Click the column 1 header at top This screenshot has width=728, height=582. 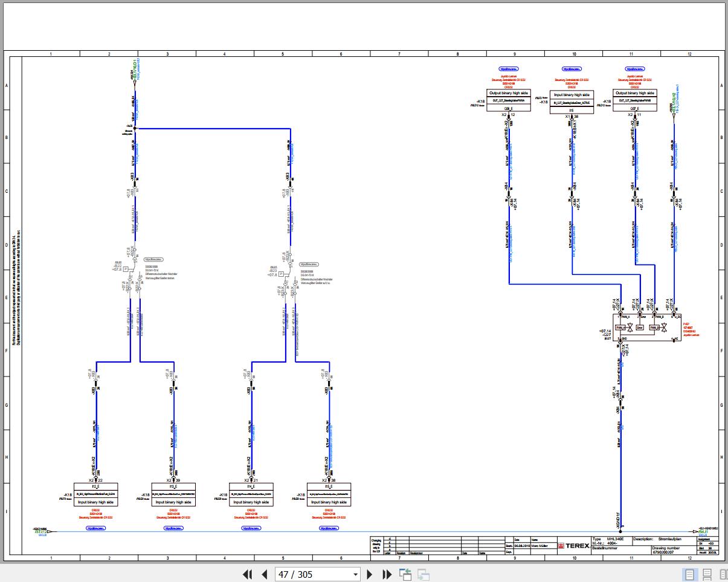[51, 54]
